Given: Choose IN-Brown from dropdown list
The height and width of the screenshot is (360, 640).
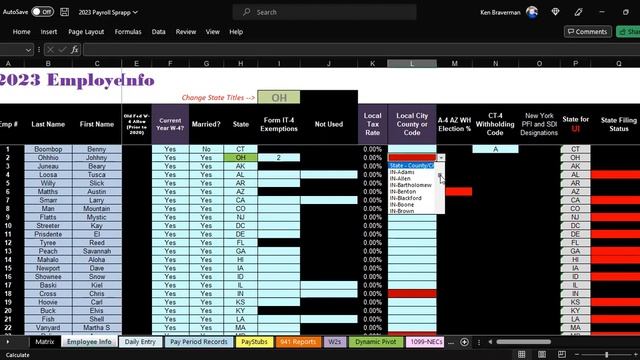Looking at the screenshot, I should coord(402,211).
